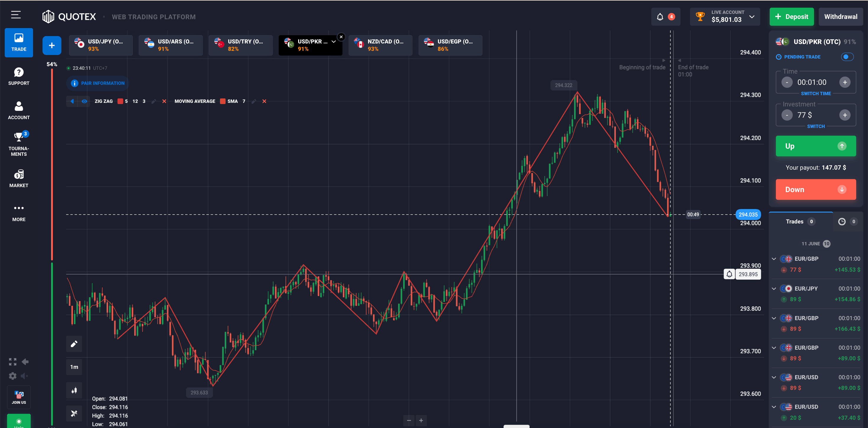This screenshot has width=868, height=428.
Task: Select the drawing pencil tool
Action: (x=74, y=344)
